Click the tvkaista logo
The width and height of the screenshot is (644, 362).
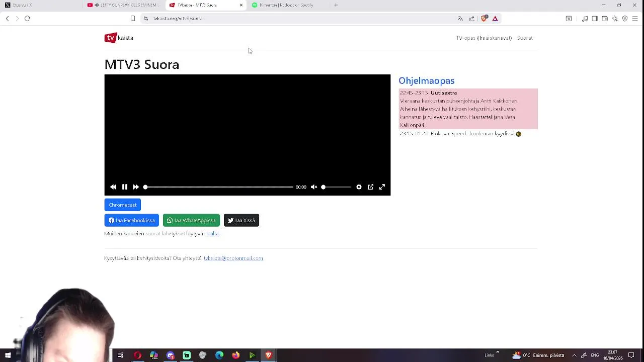[x=119, y=38]
